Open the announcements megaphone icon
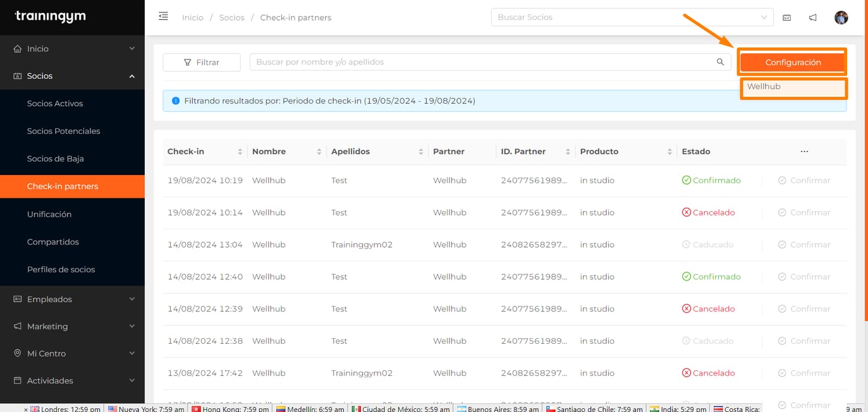The width and height of the screenshot is (868, 412). pyautogui.click(x=813, y=17)
